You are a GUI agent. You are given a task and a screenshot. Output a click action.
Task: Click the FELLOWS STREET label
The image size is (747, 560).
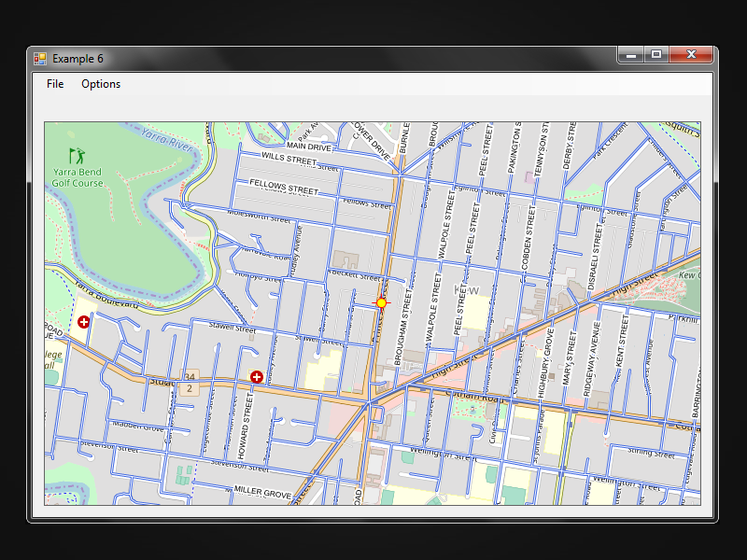point(284,187)
